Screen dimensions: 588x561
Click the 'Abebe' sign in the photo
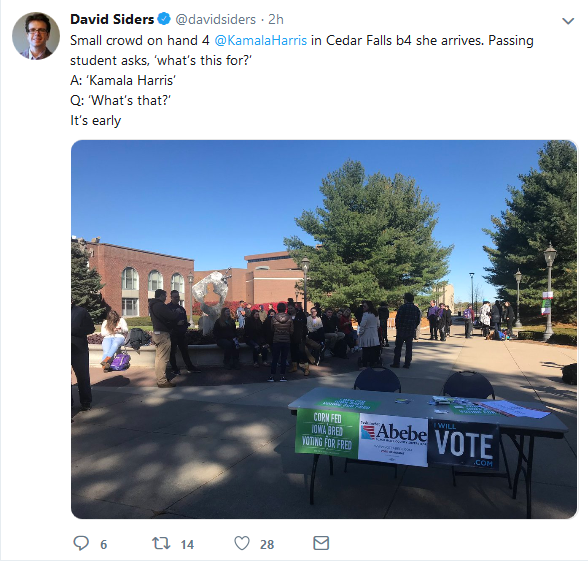[x=393, y=439]
